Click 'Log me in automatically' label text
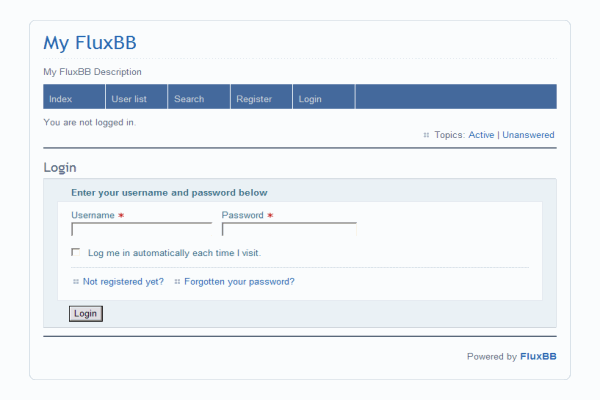The image size is (600, 400). click(x=174, y=253)
